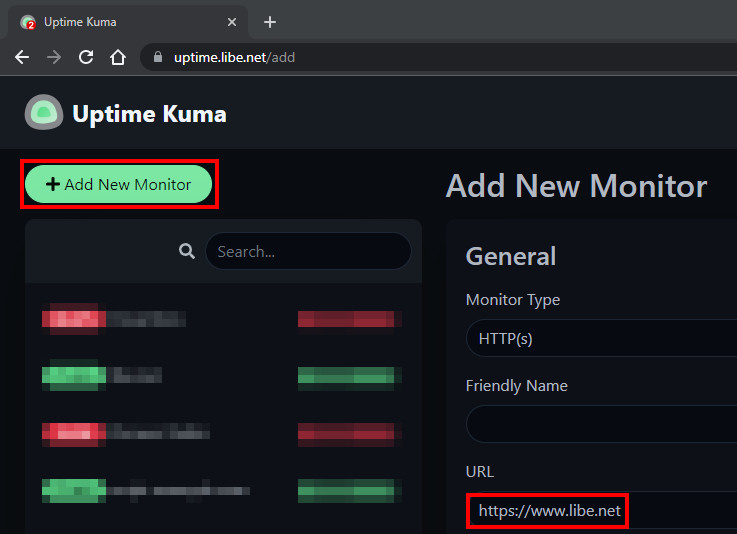
Task: Click the magnifier icon beside Search
Action: [187, 252]
